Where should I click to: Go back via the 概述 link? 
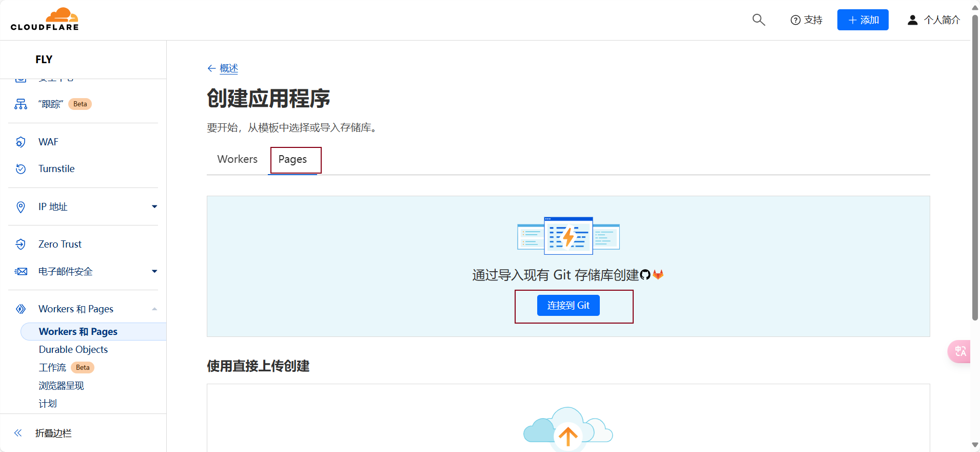(229, 68)
